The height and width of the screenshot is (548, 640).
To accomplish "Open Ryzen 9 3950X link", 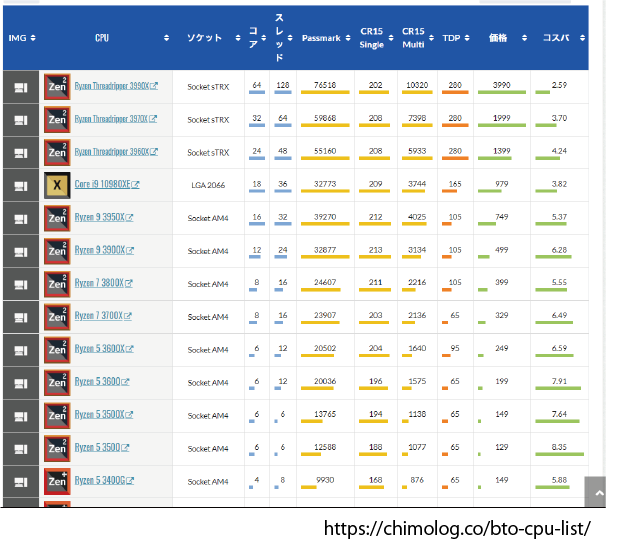I will [104, 217].
